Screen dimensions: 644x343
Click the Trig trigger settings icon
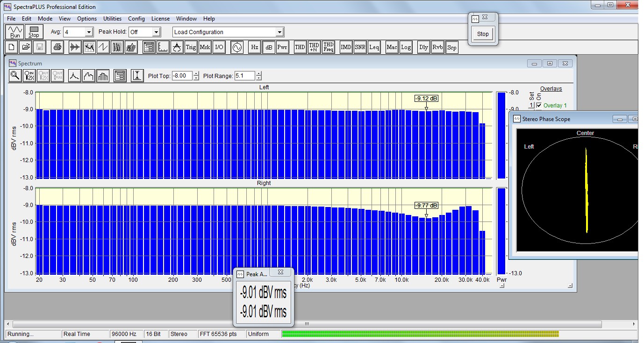[x=191, y=47]
